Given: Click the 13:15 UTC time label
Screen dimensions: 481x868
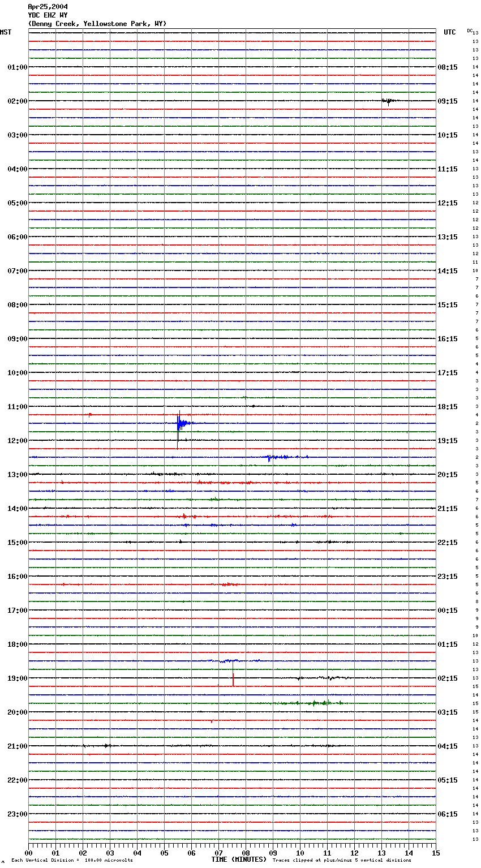Looking at the screenshot, I should pyautogui.click(x=448, y=237).
